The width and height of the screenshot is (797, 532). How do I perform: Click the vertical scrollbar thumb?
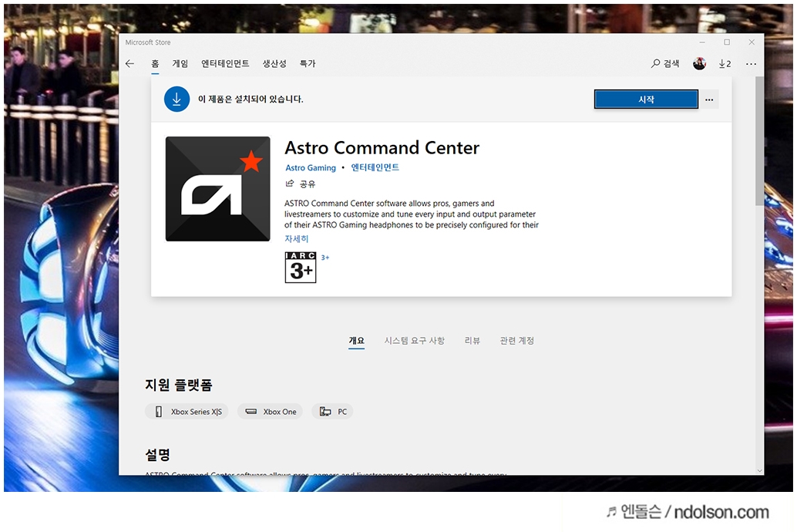(759, 141)
